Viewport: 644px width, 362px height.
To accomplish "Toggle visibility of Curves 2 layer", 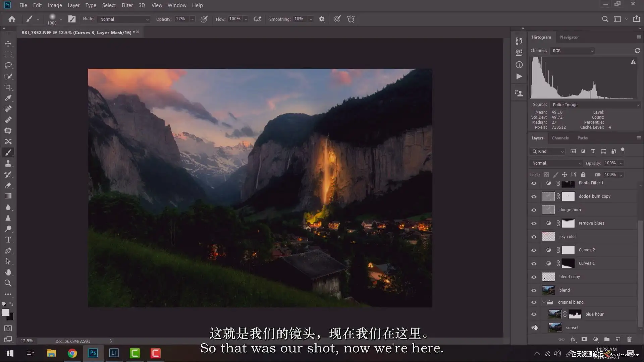I will (x=534, y=250).
